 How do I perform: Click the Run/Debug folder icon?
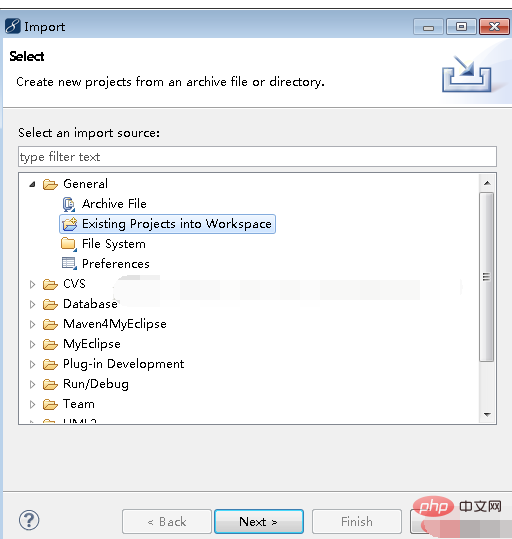point(50,384)
